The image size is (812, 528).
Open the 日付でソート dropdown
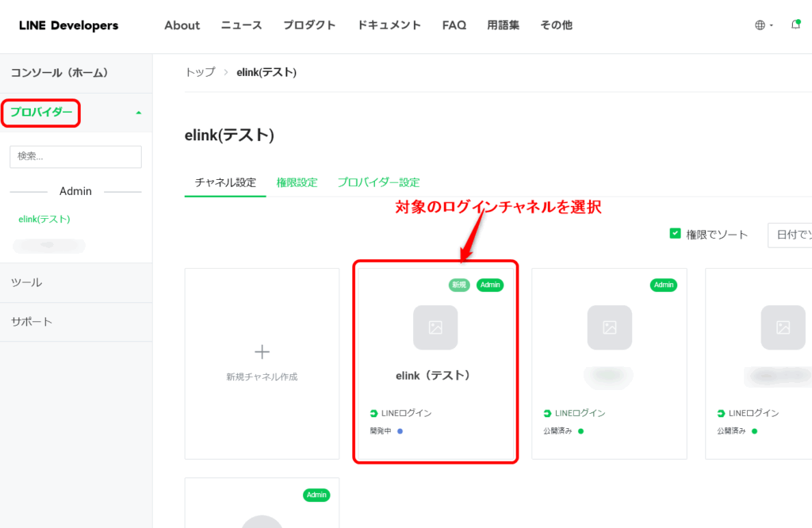coord(790,235)
